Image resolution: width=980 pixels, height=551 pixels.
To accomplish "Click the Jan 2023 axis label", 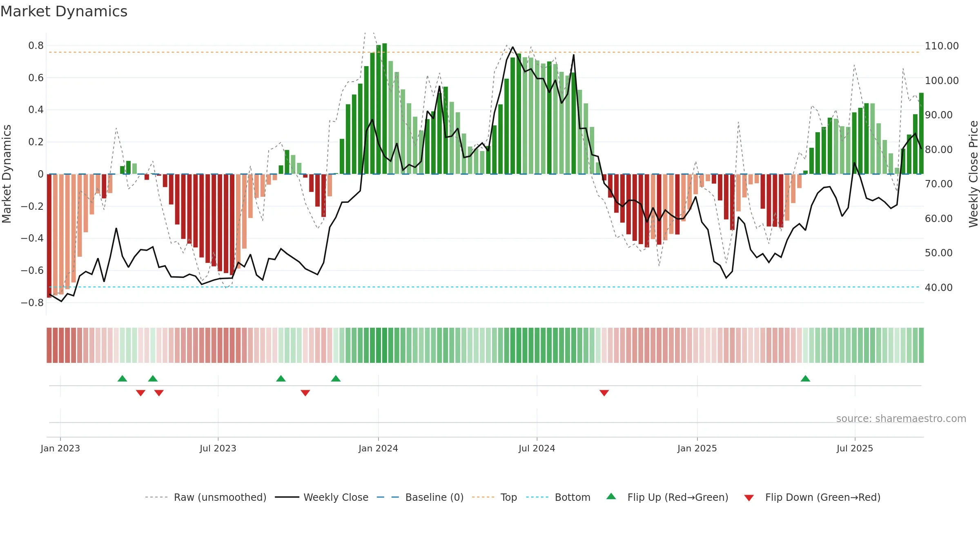I will tap(60, 448).
